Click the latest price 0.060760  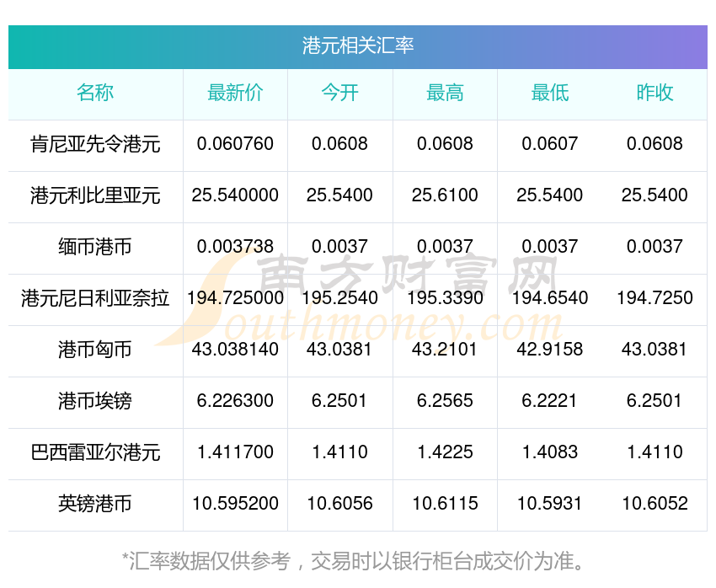235,144
